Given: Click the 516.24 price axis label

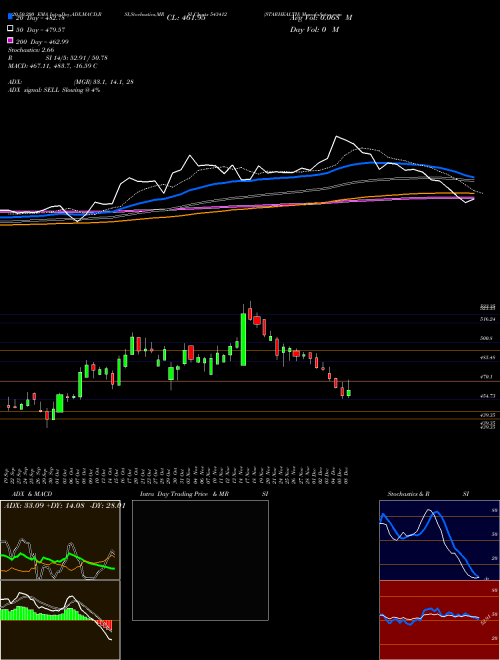Looking at the screenshot, I should click(x=487, y=319).
